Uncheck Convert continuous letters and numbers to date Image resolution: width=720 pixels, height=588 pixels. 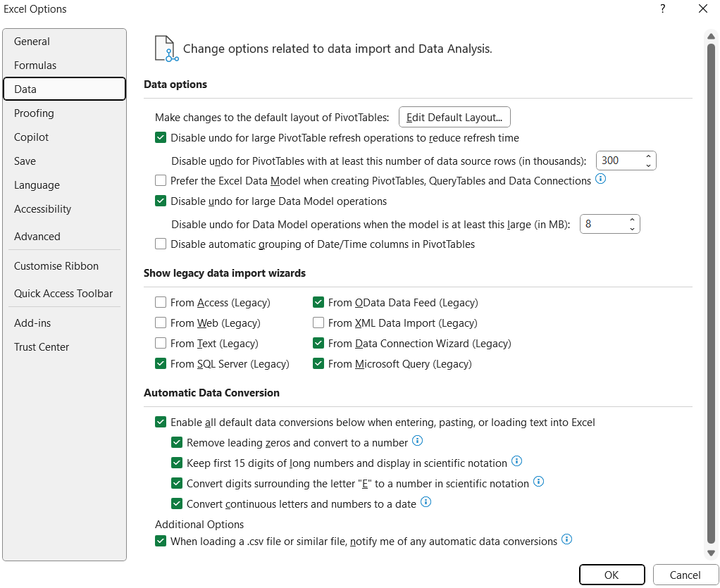pyautogui.click(x=177, y=503)
